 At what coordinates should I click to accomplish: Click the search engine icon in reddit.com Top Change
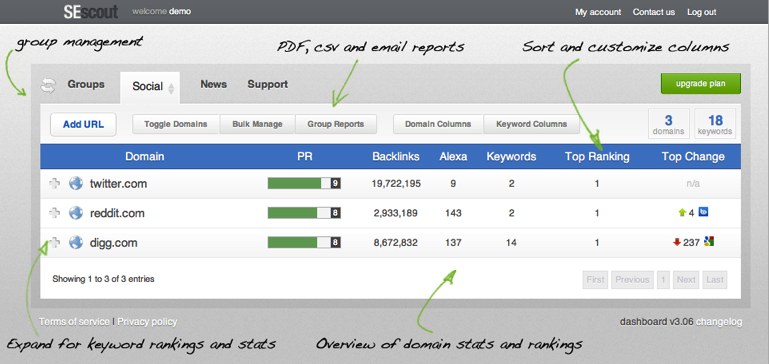[703, 212]
